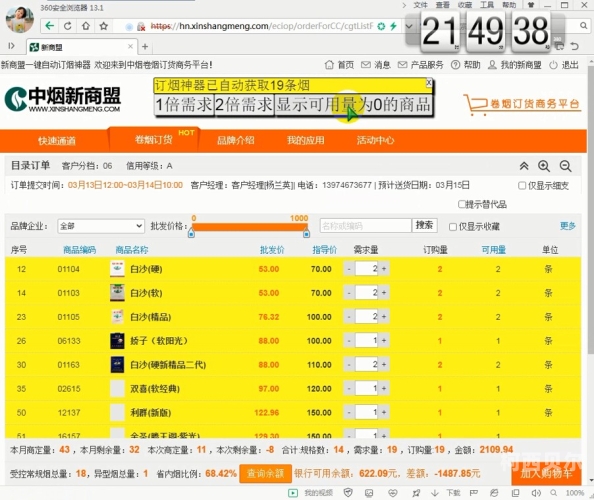Reload the page with the refresh icon
Viewport: 594px width, 500px height.
[68, 26]
